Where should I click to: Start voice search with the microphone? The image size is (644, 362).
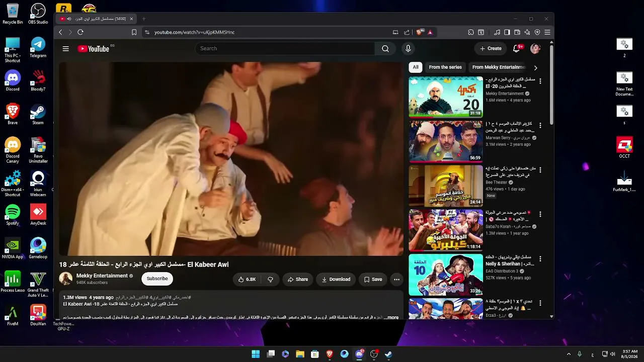click(408, 49)
